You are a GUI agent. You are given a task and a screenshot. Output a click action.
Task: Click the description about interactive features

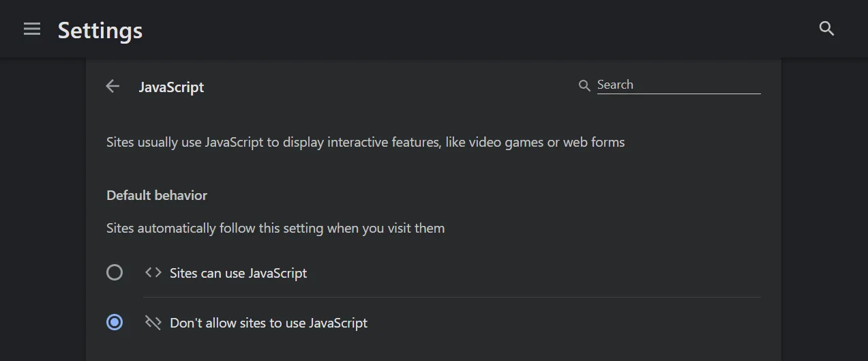365,143
